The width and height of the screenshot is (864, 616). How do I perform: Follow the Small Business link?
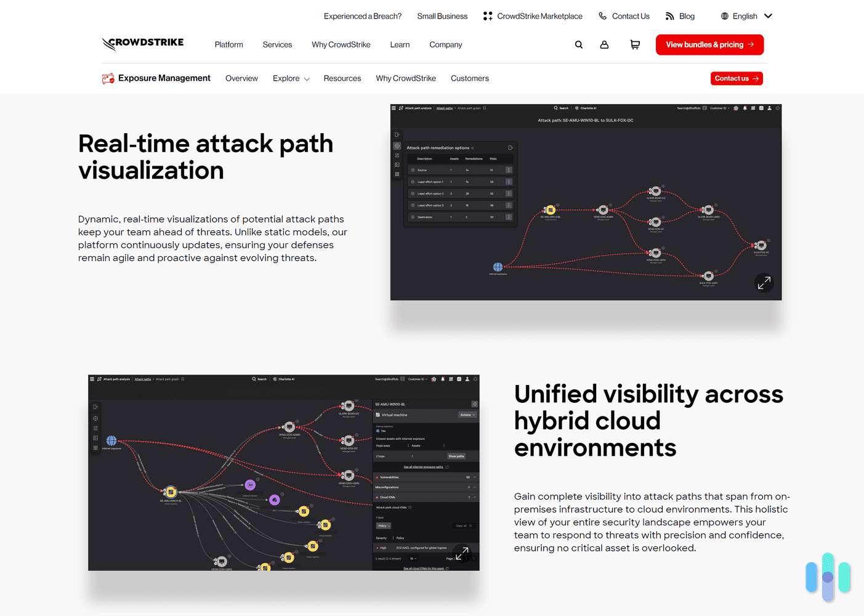click(x=442, y=16)
